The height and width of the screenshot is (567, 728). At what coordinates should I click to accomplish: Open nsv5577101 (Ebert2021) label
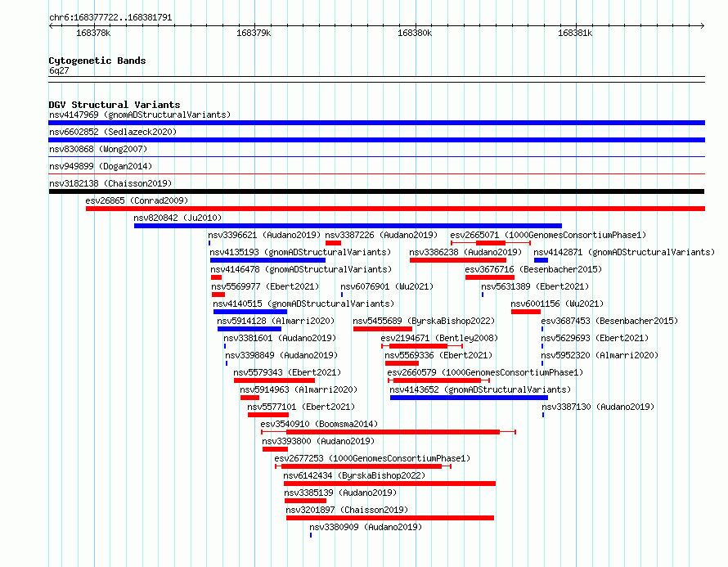tap(301, 407)
